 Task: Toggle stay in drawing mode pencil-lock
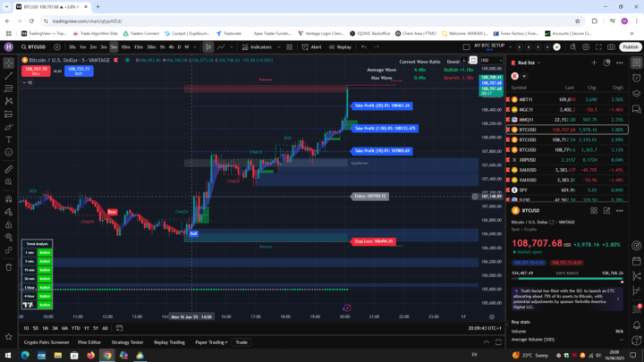(x=9, y=212)
